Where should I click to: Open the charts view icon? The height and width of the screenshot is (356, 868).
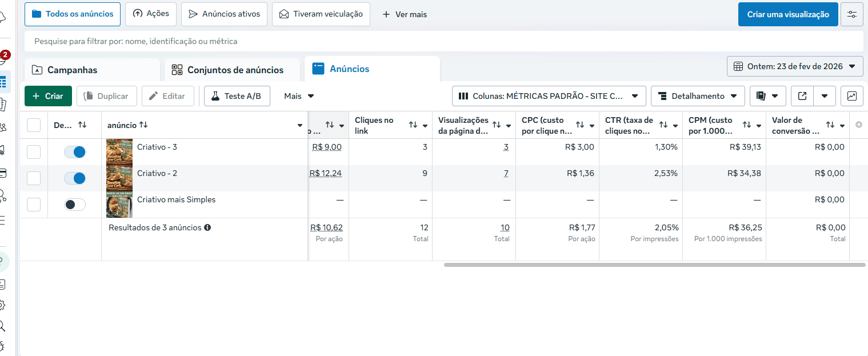[x=851, y=96]
